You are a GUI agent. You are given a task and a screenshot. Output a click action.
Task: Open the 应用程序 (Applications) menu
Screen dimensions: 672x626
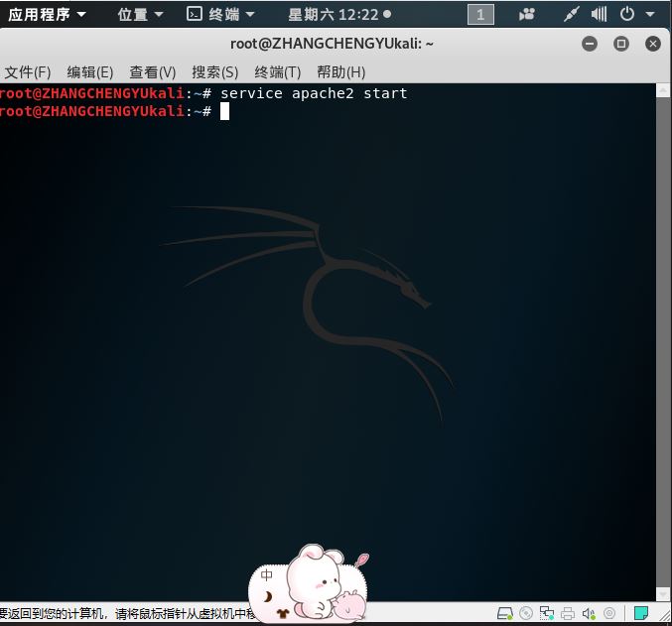pyautogui.click(x=47, y=15)
